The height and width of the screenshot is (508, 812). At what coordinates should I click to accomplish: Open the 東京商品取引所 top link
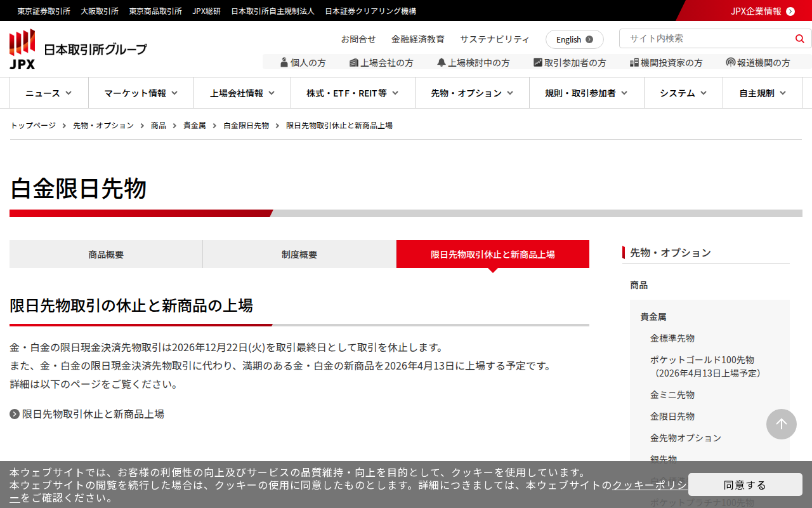point(155,11)
